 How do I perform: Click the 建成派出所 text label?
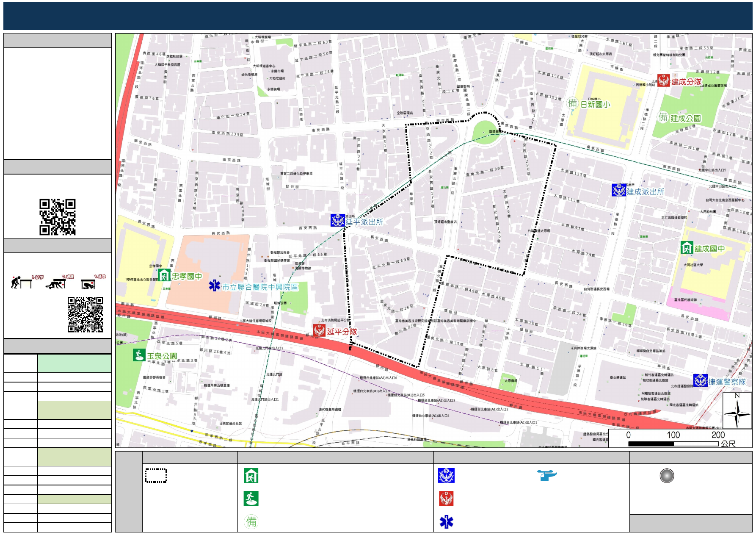coord(645,191)
